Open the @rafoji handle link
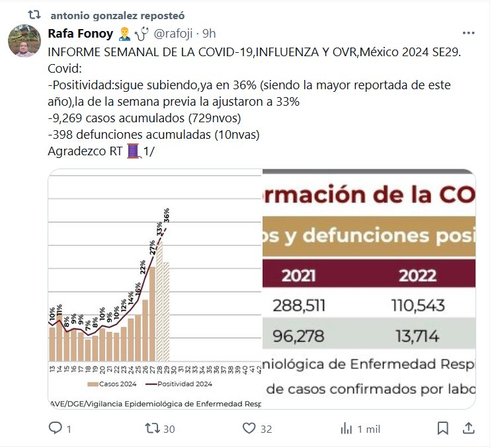This screenshot has height=448, width=496. pyautogui.click(x=175, y=33)
